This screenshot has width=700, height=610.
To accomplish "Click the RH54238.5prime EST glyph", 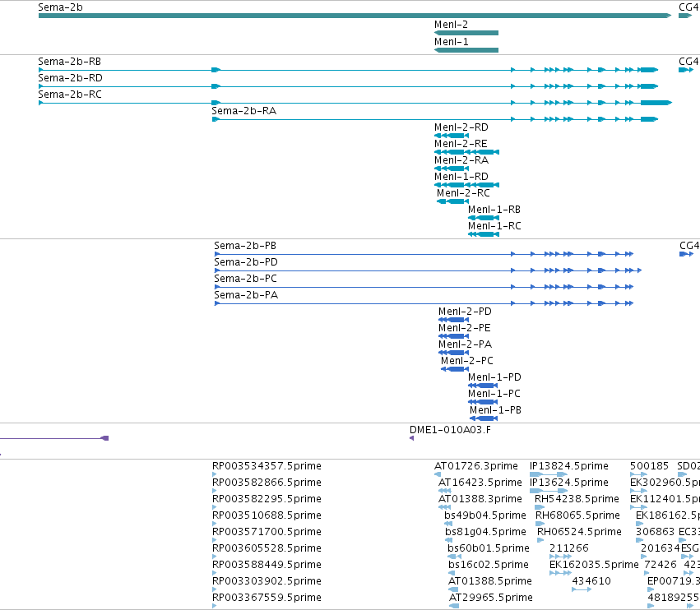I will [540, 507].
